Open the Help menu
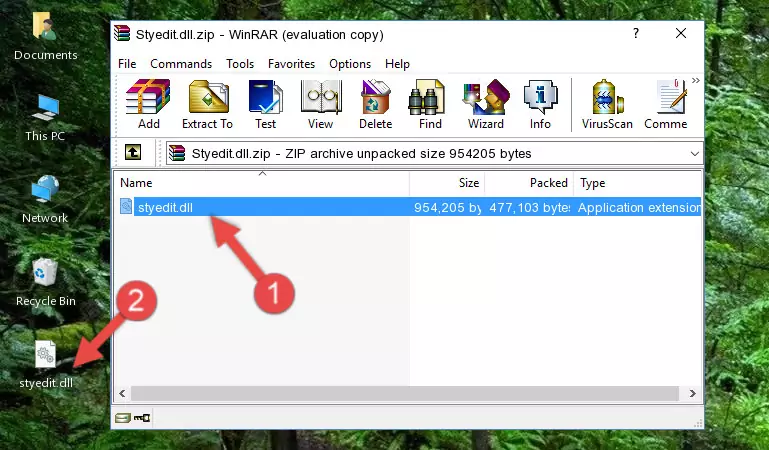The width and height of the screenshot is (769, 450). [397, 64]
